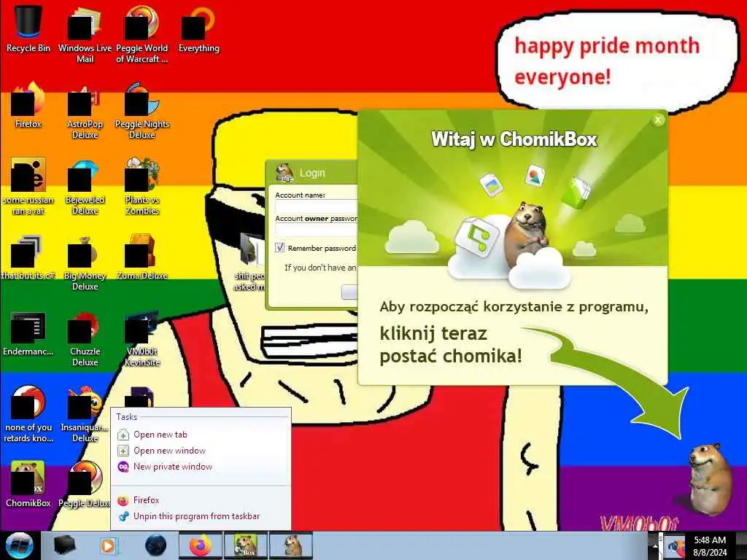
Task: Click the tray icon beside the clock
Action: point(675,548)
